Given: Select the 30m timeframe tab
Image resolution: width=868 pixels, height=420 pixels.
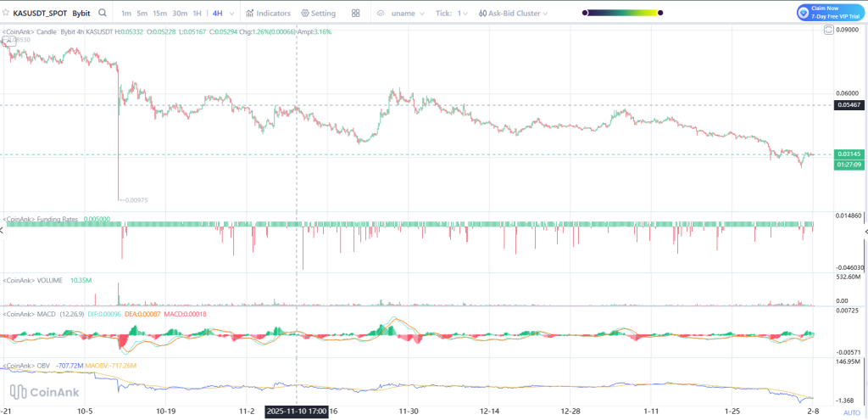Looking at the screenshot, I should point(180,14).
